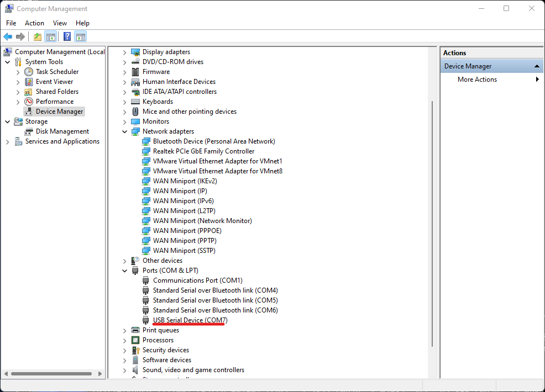Screen dimensions: 545x392
Task: Select Device Manager in the console tree
Action: coord(60,112)
